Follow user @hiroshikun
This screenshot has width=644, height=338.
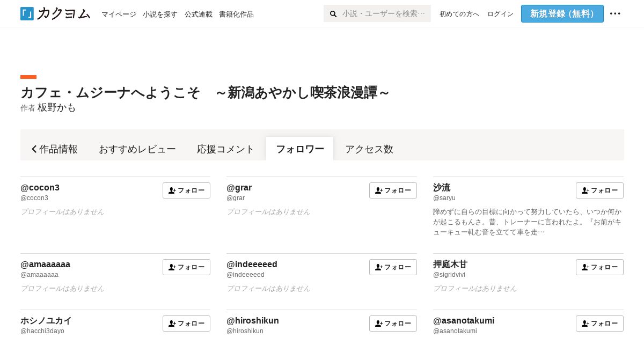tap(393, 324)
